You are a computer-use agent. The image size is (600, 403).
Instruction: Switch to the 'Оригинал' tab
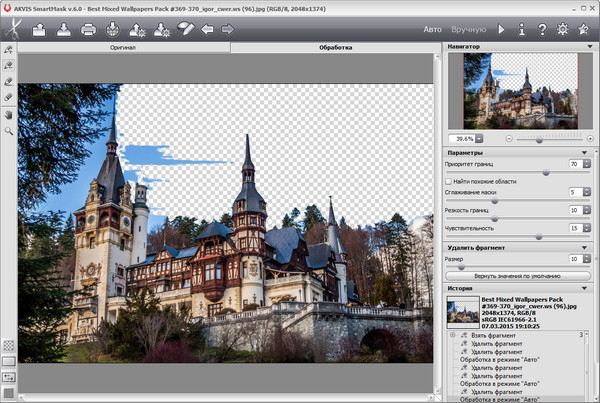click(x=124, y=47)
